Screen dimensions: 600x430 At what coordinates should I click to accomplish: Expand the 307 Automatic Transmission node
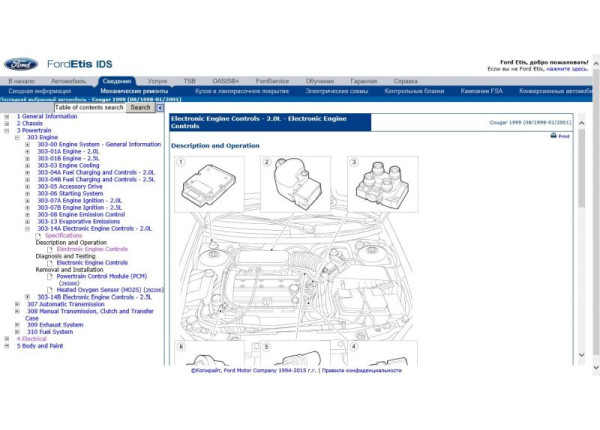tap(17, 304)
